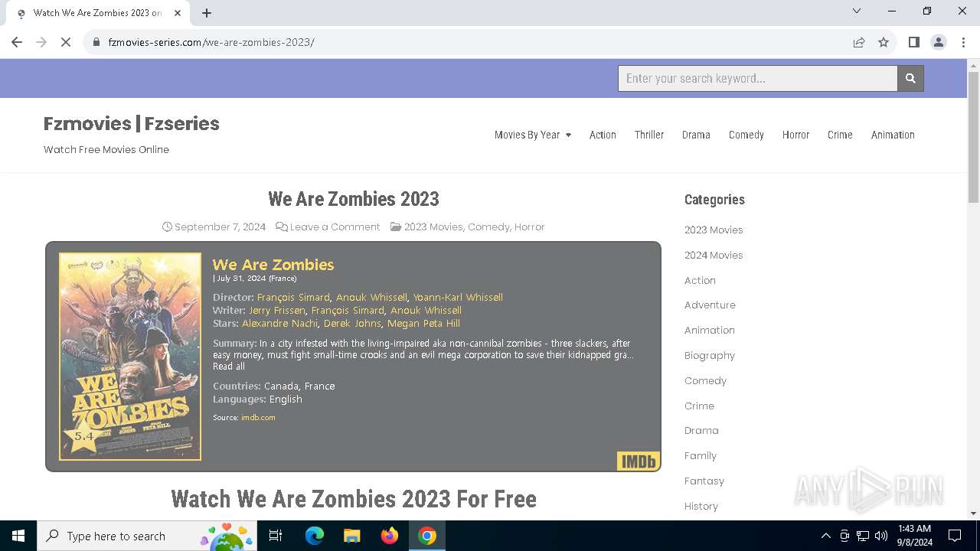Expand Movies By Year menu
Screen dimensions: 980x551
coord(533,135)
